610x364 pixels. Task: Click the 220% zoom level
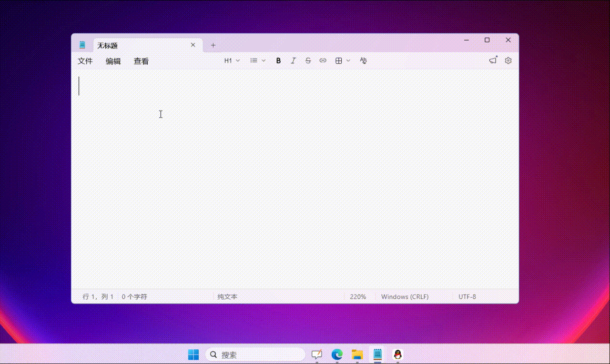click(x=358, y=296)
